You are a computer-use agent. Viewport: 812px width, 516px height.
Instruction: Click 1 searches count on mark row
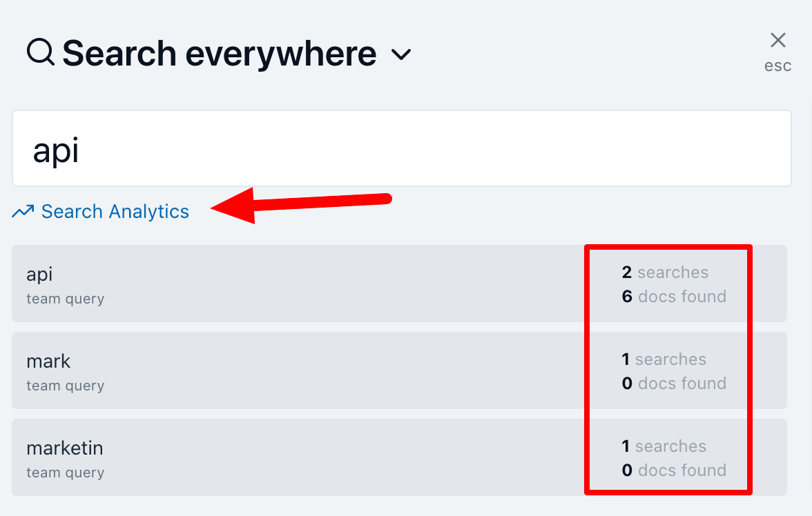pyautogui.click(x=664, y=359)
